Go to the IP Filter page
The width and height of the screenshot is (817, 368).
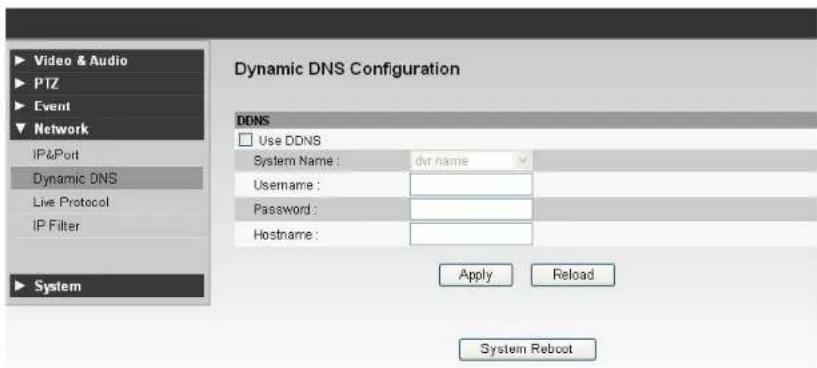click(x=107, y=226)
